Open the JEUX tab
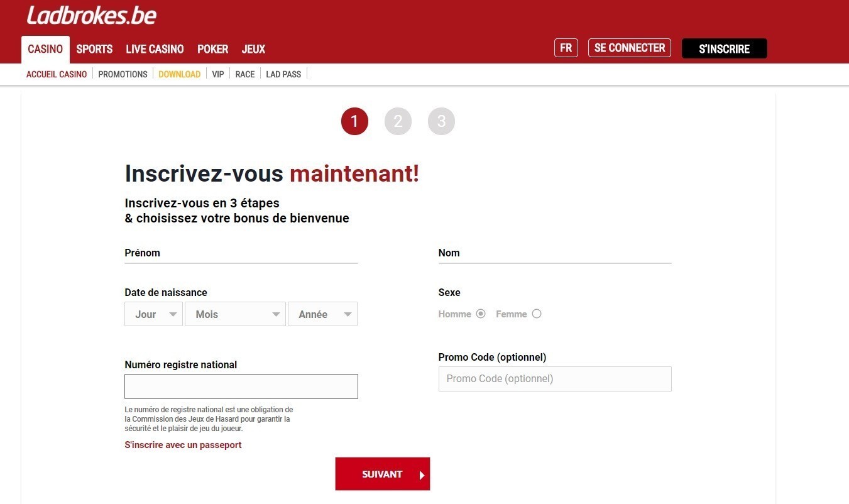This screenshot has width=849, height=504. 253,49
